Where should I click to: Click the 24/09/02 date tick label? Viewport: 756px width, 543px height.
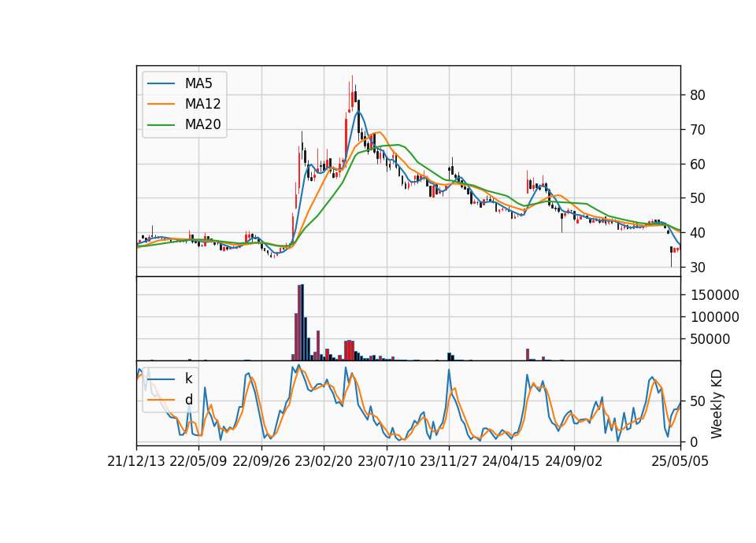[x=574, y=462]
